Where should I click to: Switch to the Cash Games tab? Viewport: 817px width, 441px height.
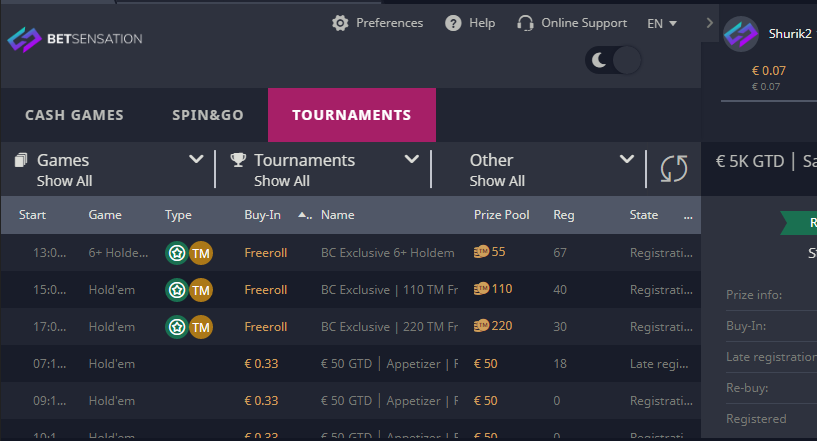click(74, 115)
